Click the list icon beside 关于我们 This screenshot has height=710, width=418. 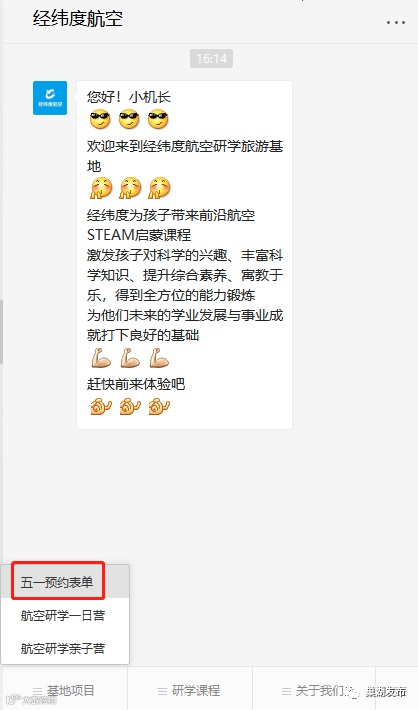(286, 691)
